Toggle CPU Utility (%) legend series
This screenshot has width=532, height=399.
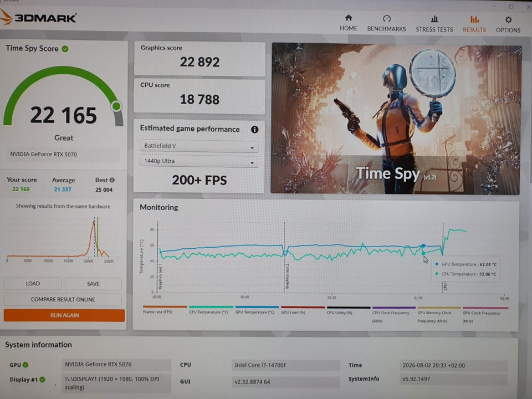click(x=349, y=310)
